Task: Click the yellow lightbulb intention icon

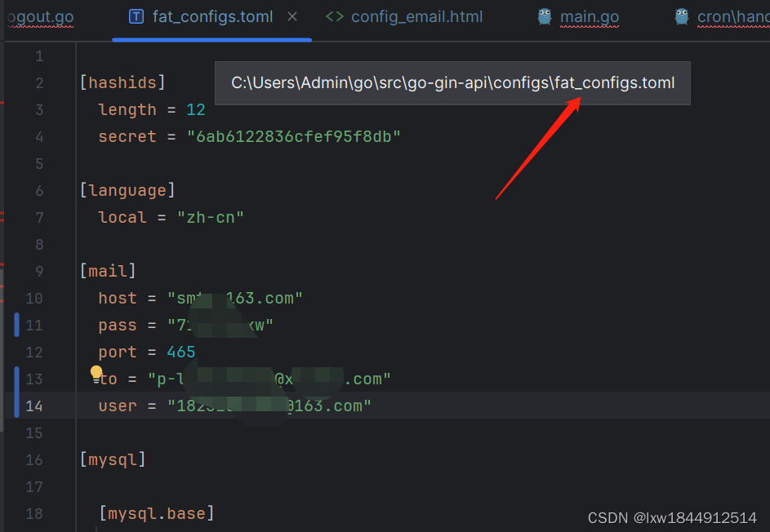Action: click(x=96, y=373)
